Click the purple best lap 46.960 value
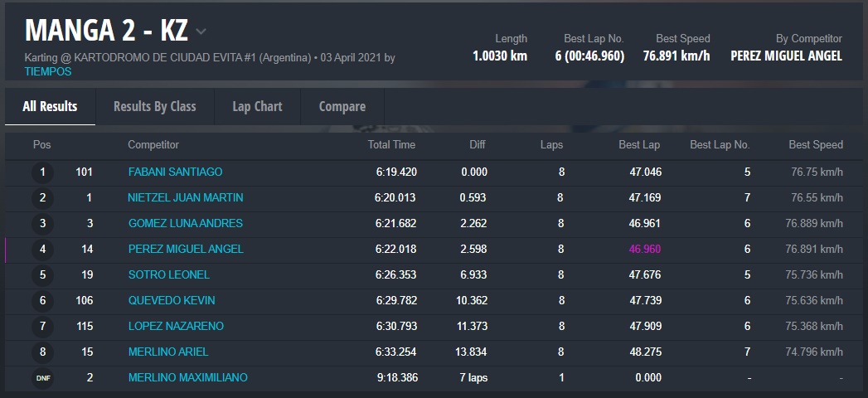Viewport: 868px width, 398px height. [645, 249]
